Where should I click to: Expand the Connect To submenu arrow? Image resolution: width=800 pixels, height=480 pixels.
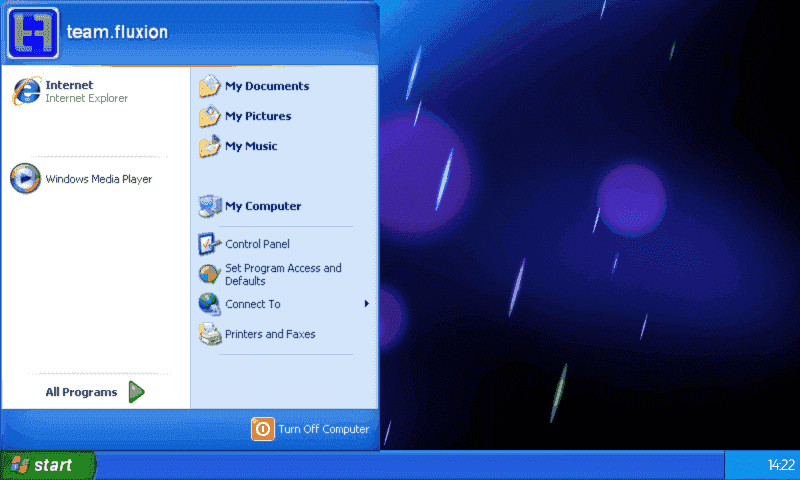pyautogui.click(x=366, y=304)
